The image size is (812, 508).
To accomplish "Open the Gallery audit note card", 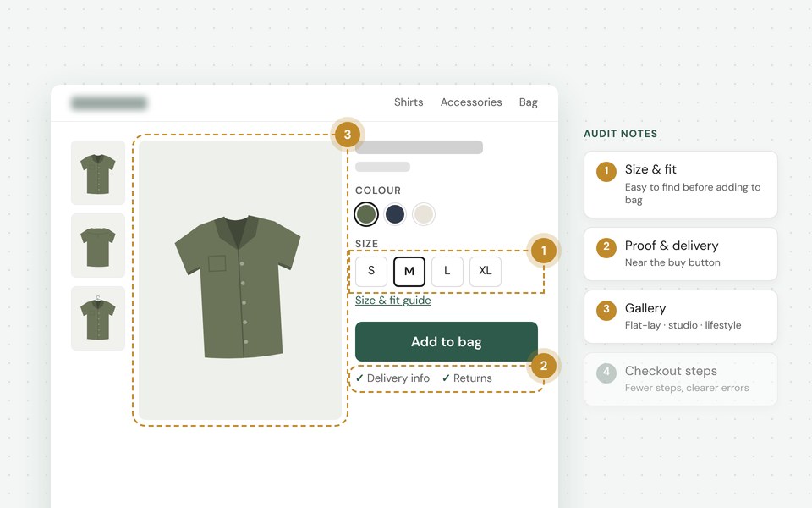I will 680,317.
